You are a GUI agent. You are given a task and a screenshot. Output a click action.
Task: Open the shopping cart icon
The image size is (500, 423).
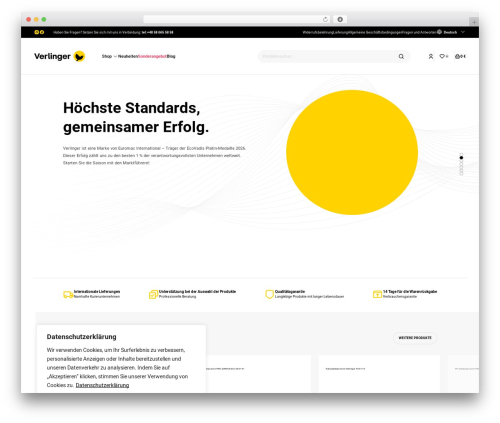(x=458, y=56)
